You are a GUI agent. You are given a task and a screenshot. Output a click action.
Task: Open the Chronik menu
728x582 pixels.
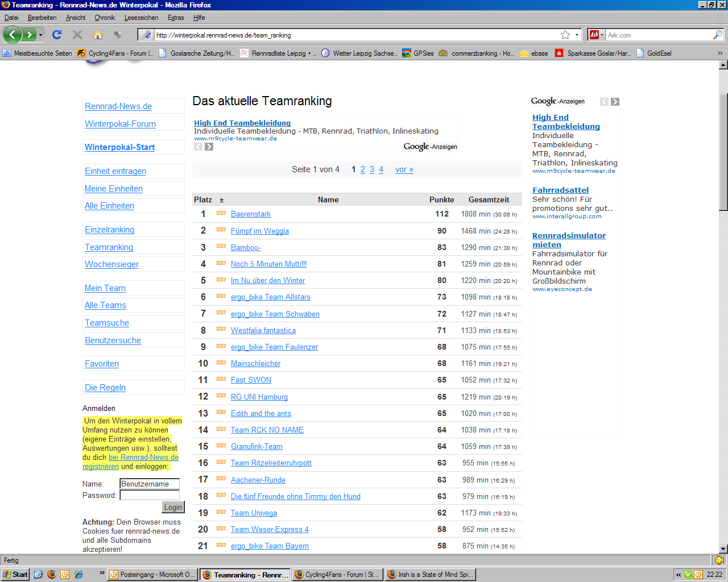105,18
